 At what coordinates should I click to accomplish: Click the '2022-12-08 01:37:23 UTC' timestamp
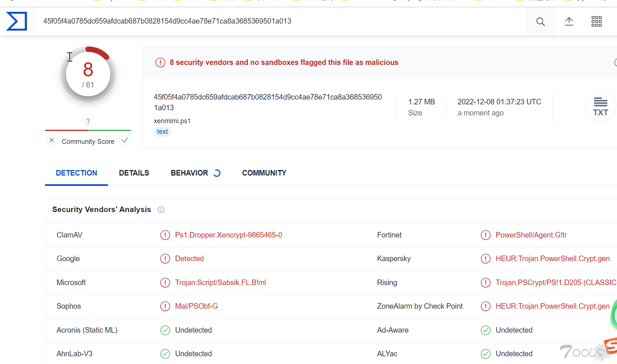(x=499, y=102)
